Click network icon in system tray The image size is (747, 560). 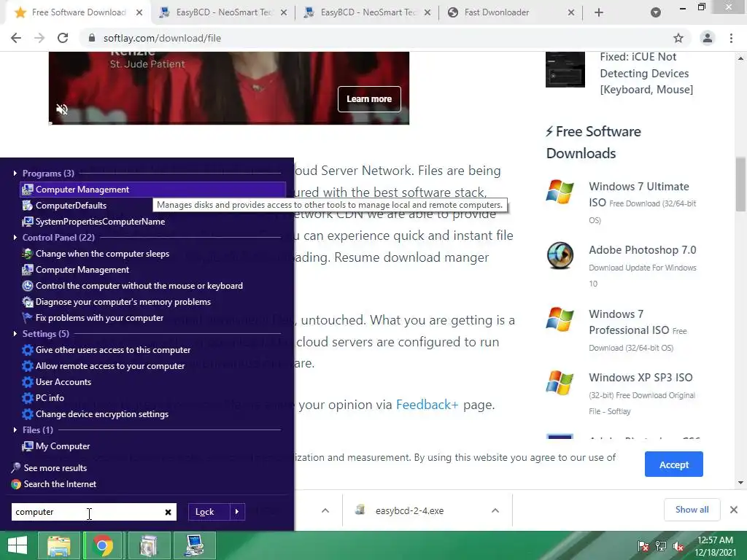(661, 546)
